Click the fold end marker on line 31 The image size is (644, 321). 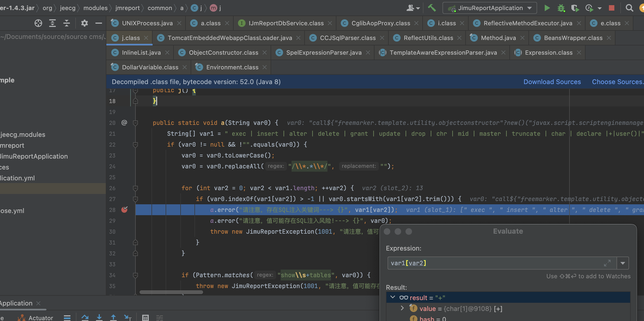click(x=135, y=242)
